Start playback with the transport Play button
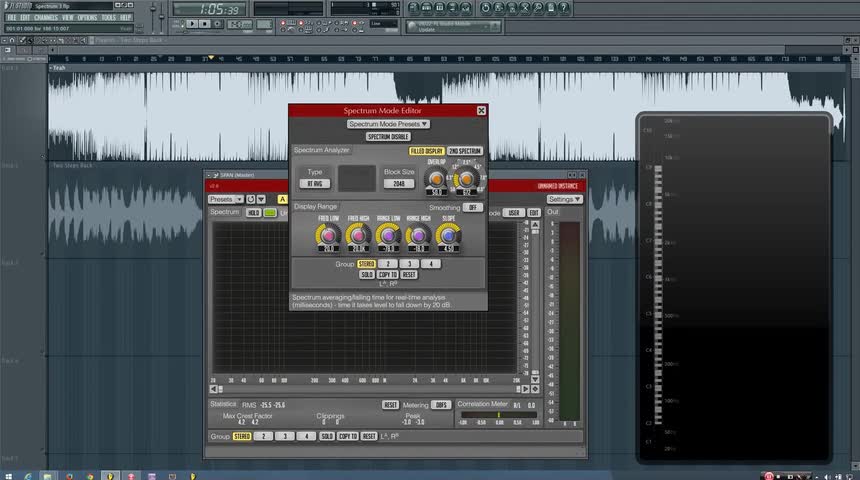860x480 pixels. 191,24
